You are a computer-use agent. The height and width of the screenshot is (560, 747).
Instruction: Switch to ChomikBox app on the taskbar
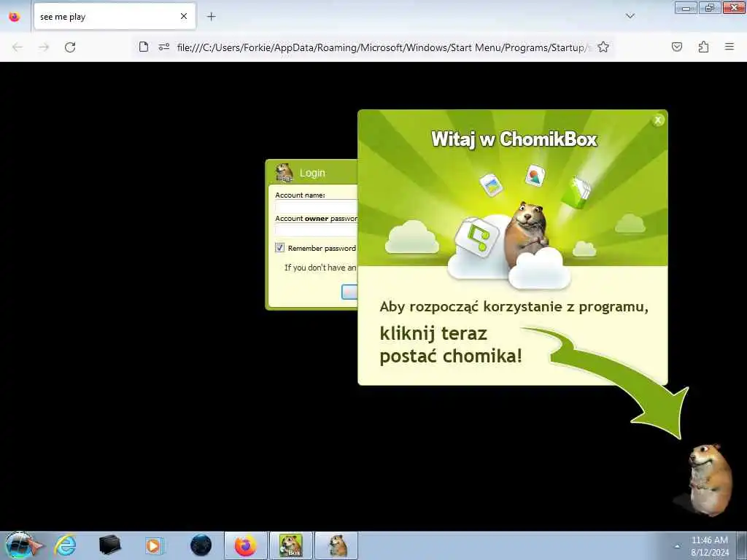coord(291,545)
